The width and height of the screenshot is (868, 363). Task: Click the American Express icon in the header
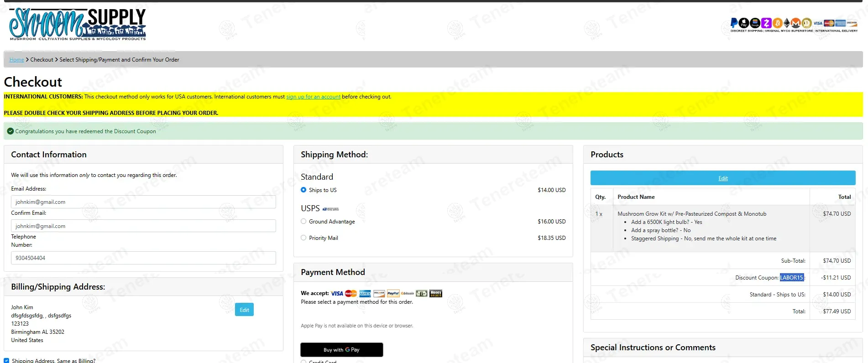840,23
